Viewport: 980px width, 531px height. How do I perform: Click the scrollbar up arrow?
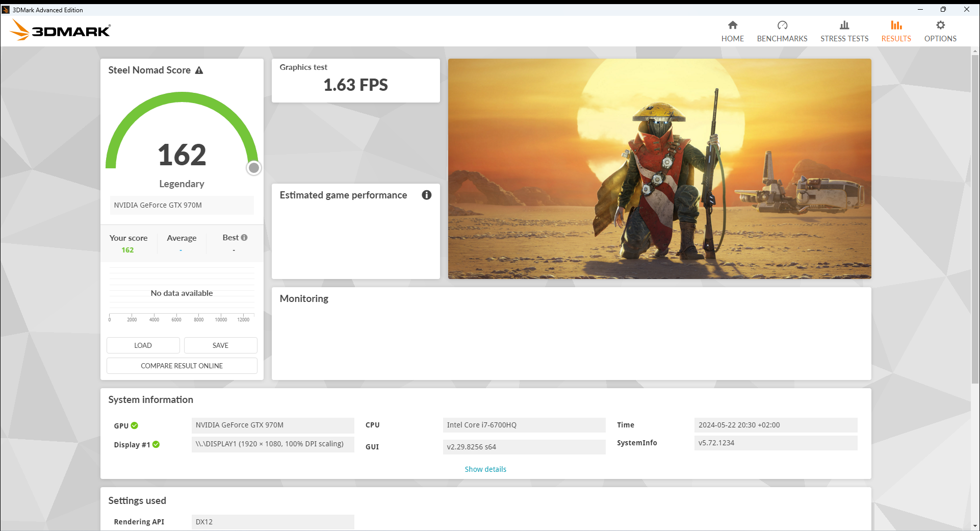pyautogui.click(x=975, y=51)
